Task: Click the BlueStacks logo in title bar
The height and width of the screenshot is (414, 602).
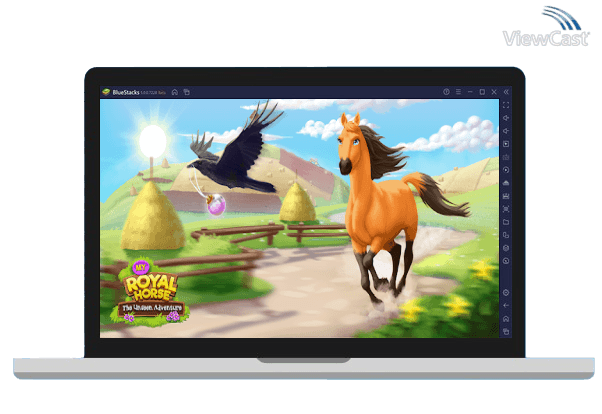Action: coord(106,92)
